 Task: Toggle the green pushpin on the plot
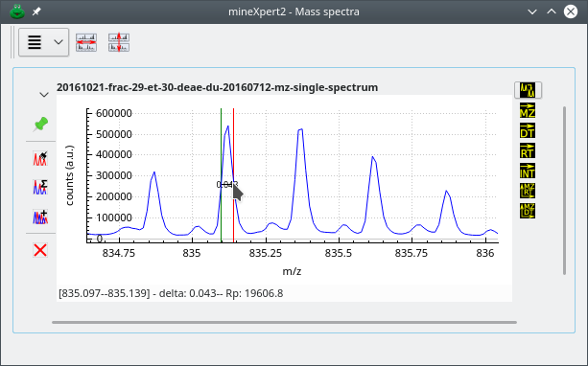pyautogui.click(x=40, y=125)
